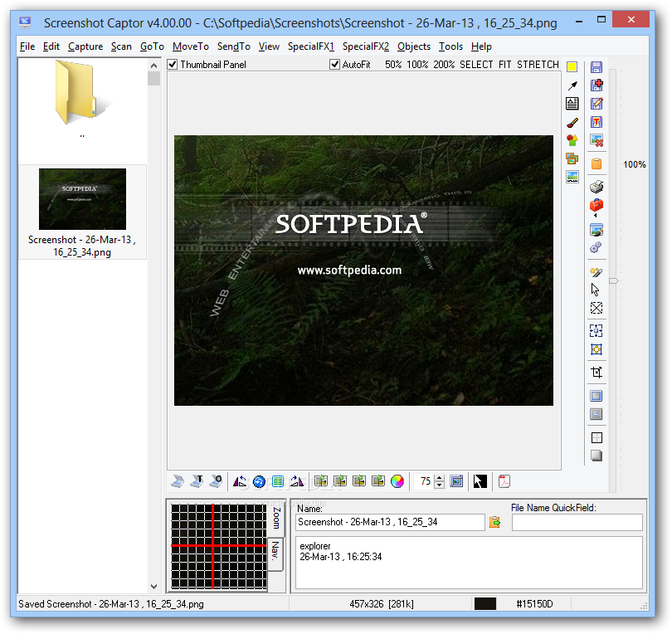Viewport: 672px width, 634px height.
Task: Click the black square with white cursor
Action: pos(480,481)
